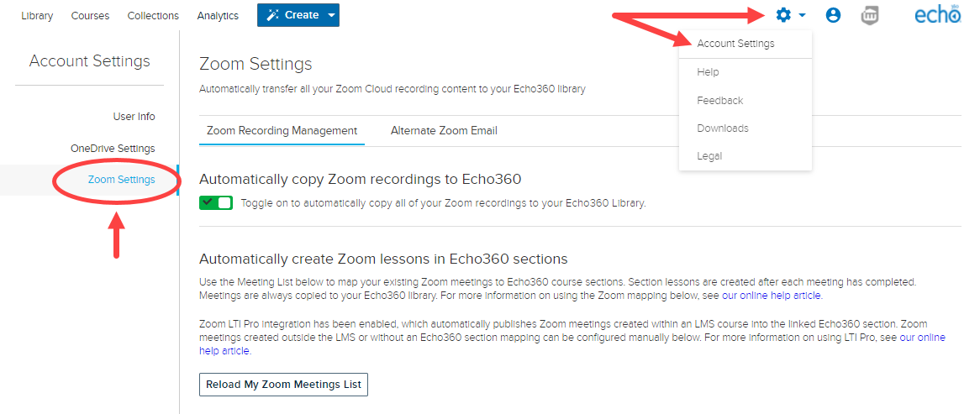
Task: Select Legal in the settings menu
Action: tap(709, 156)
